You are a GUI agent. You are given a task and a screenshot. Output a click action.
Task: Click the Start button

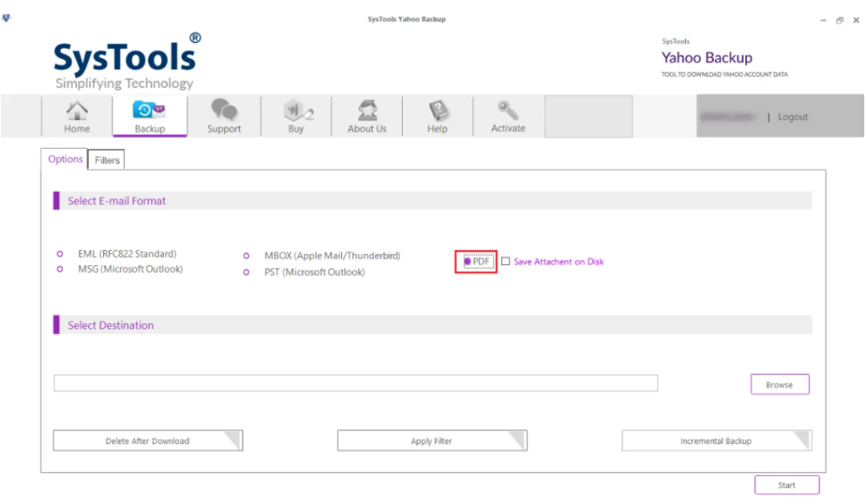tap(786, 485)
